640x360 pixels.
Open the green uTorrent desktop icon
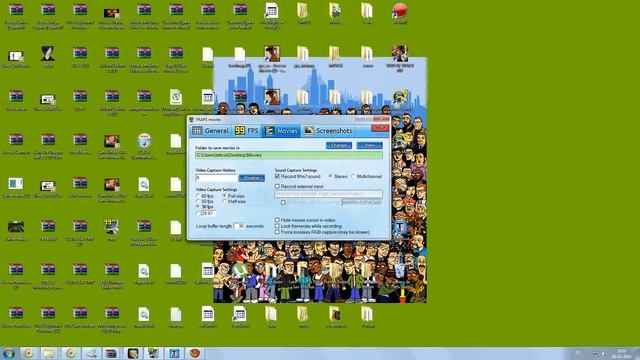click(240, 270)
